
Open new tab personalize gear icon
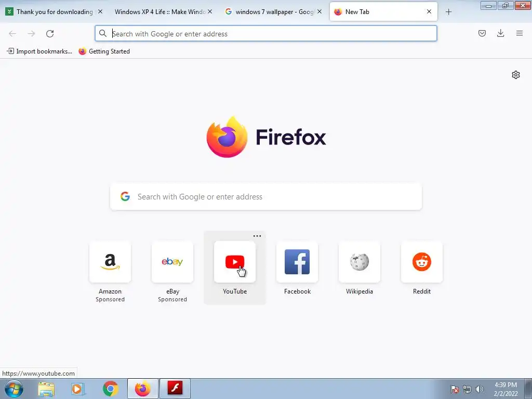(516, 75)
